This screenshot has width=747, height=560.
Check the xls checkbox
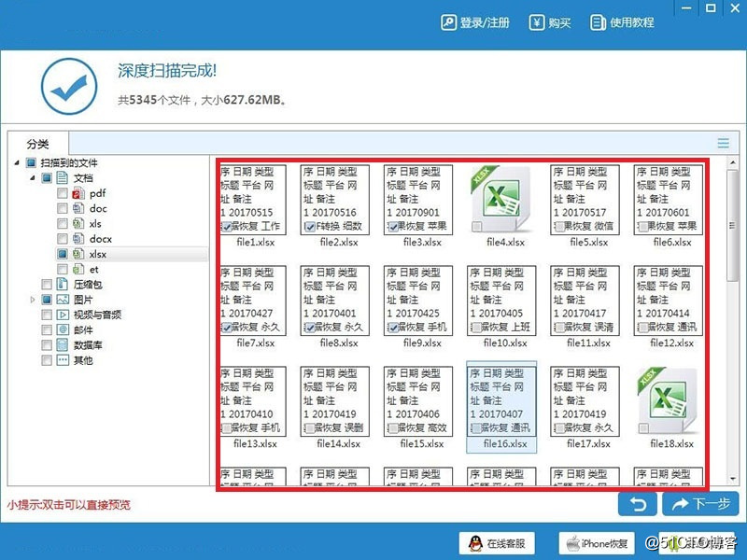pyautogui.click(x=62, y=224)
